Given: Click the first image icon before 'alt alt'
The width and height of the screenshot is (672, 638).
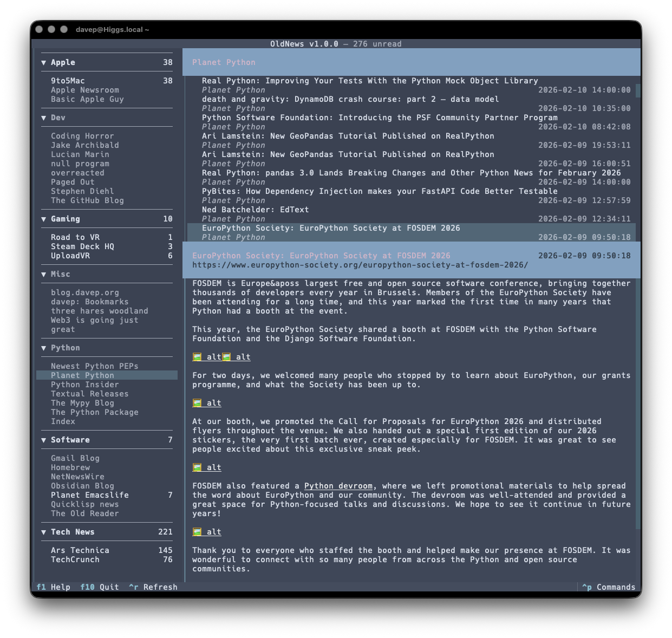Looking at the screenshot, I should click(197, 357).
